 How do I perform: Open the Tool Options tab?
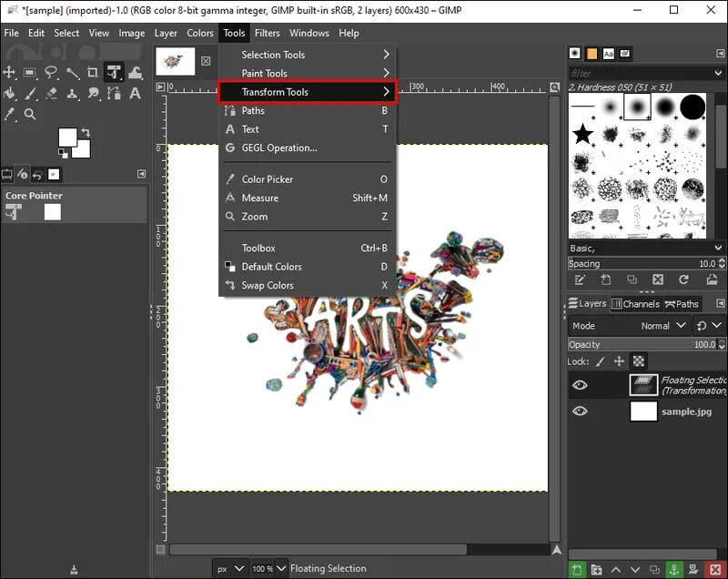(x=7, y=175)
